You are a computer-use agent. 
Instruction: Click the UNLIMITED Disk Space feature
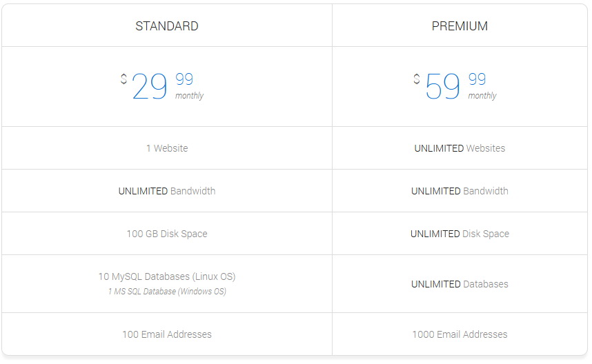pyautogui.click(x=460, y=234)
